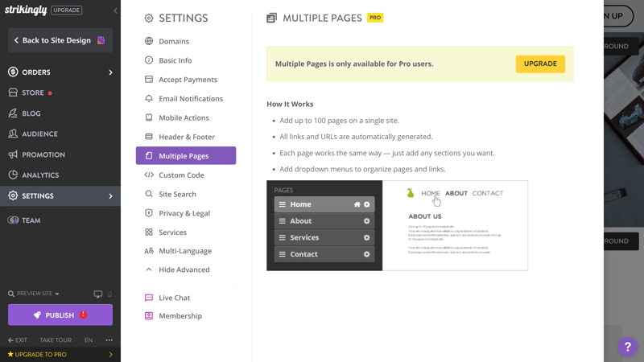Open the three-dots more options menu
Viewport: 644px width, 362px height.
pyautogui.click(x=109, y=339)
